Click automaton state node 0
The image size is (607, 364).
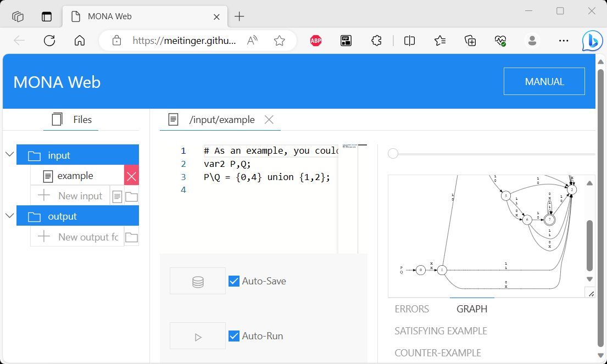421,270
